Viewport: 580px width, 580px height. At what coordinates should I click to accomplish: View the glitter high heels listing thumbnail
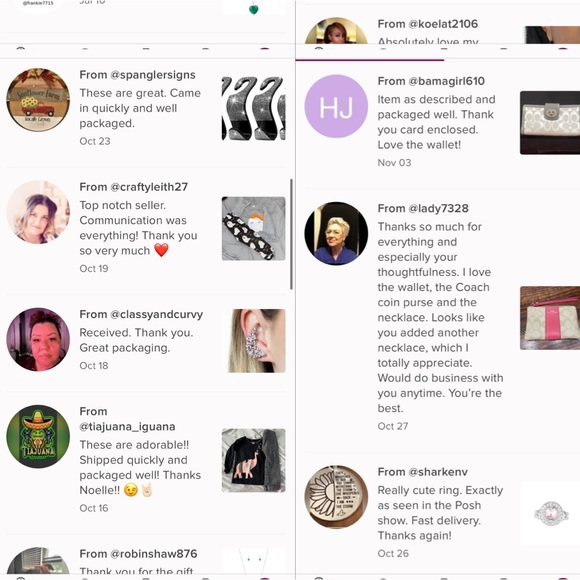click(x=253, y=108)
